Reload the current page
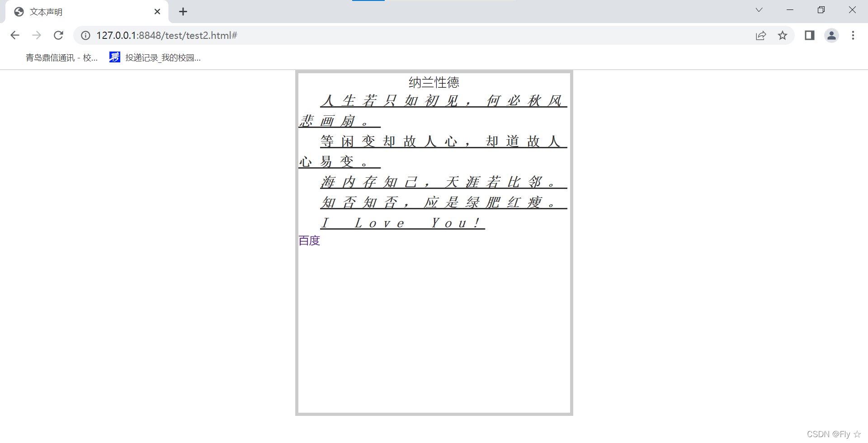The image size is (868, 443). [58, 35]
